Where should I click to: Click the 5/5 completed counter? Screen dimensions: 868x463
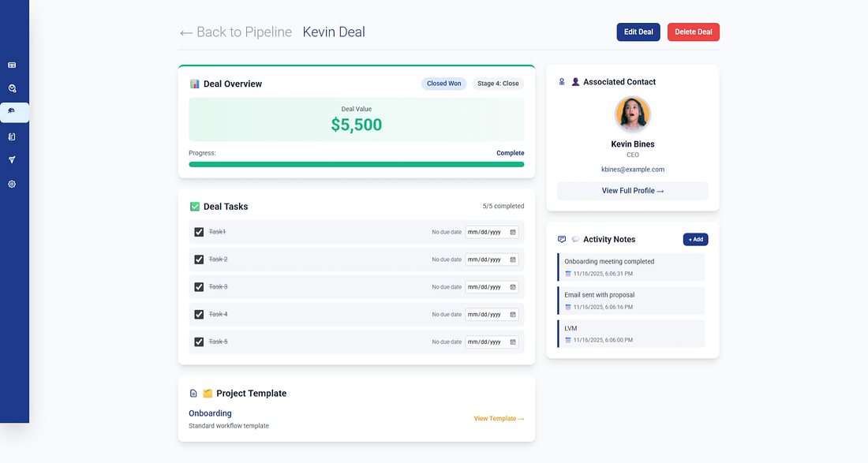click(503, 207)
